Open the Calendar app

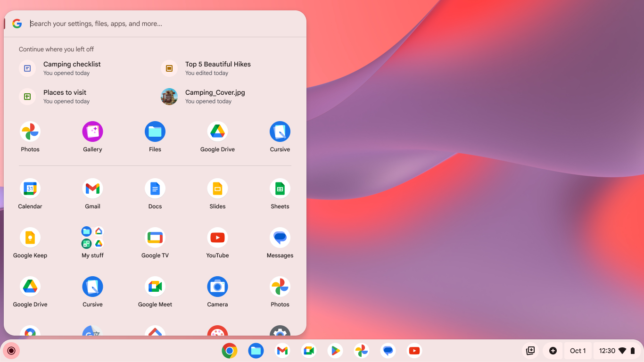tap(30, 189)
